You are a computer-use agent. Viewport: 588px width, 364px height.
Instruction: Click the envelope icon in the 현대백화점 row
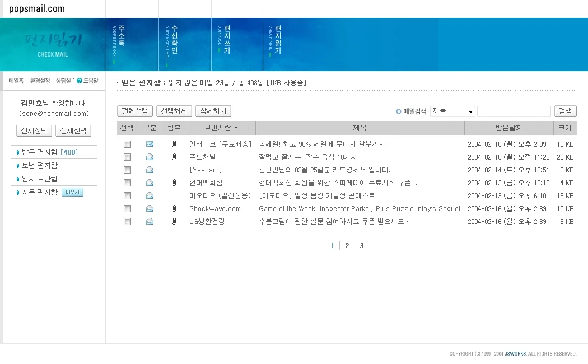pos(150,183)
